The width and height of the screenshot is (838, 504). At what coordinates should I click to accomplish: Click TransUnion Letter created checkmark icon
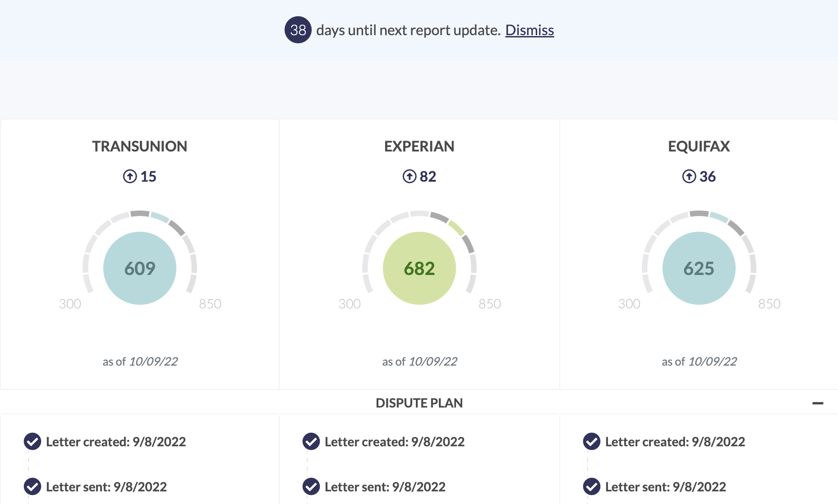(32, 442)
